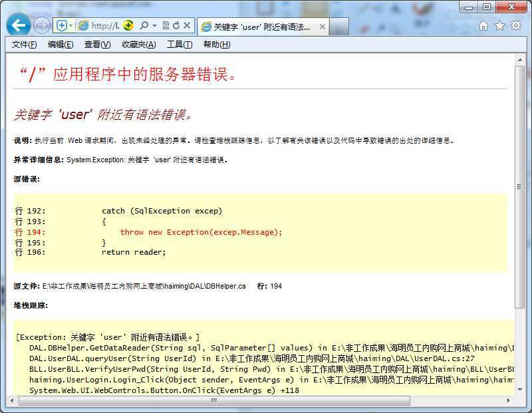Stop loading with the X icon in address bar
Screen dimensions: 532x413
coord(187,25)
